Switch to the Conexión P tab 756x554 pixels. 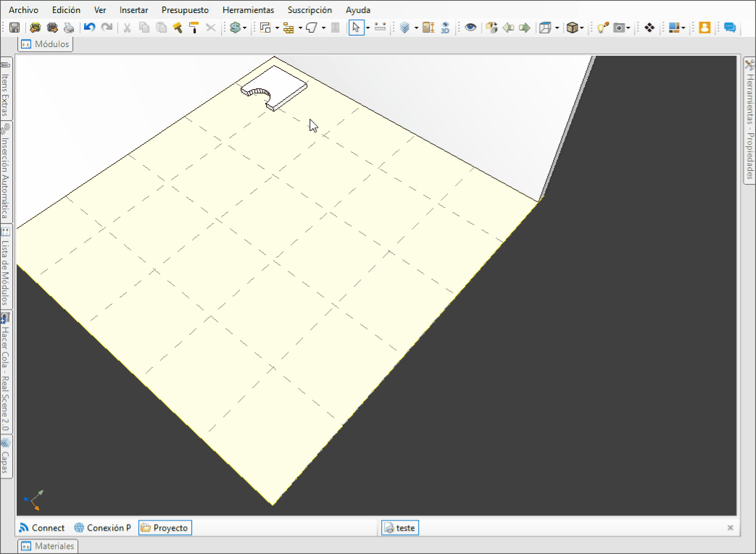(x=103, y=528)
